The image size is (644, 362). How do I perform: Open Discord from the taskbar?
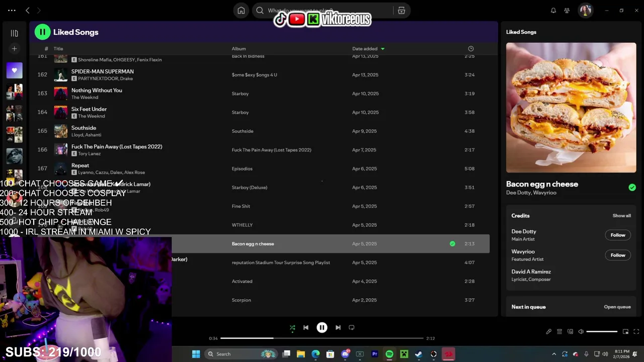tap(345, 354)
